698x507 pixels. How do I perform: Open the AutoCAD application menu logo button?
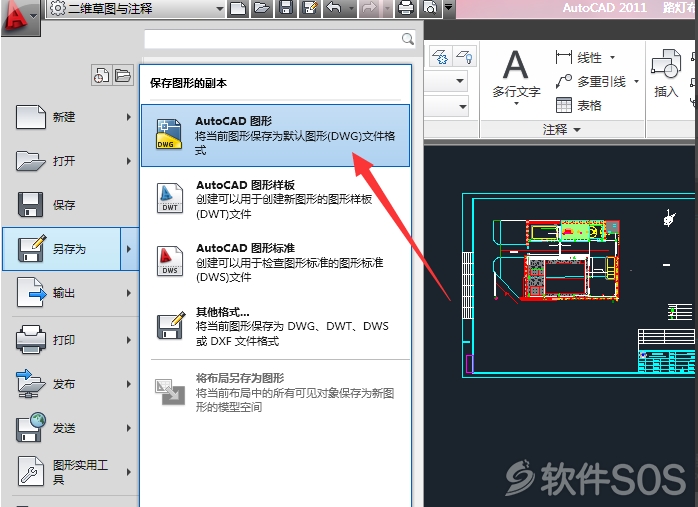(x=20, y=18)
